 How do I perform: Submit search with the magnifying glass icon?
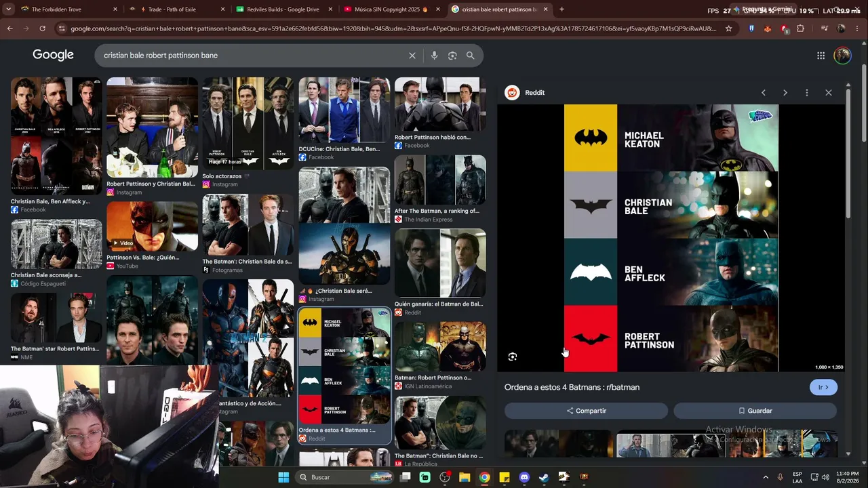[x=470, y=56]
